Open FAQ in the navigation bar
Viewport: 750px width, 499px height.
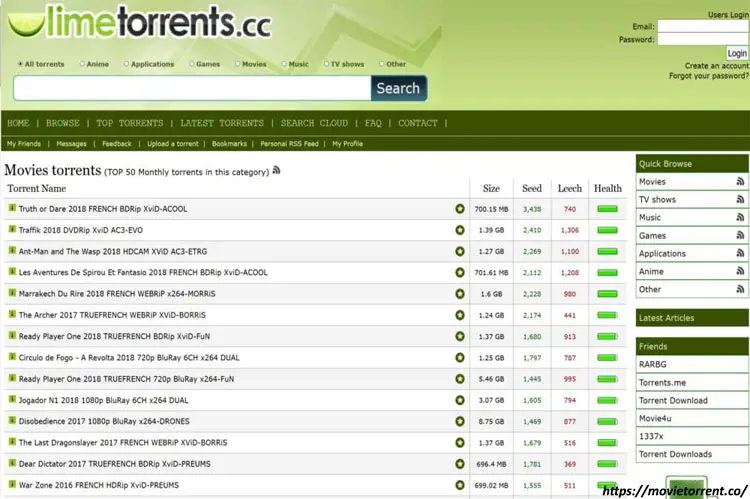pyautogui.click(x=373, y=123)
